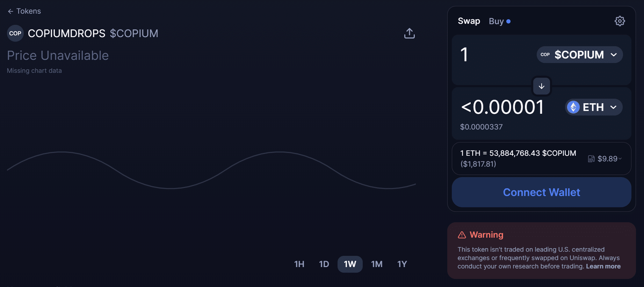Click the ($1,817.81) ETH price text
Image resolution: width=644 pixels, height=287 pixels.
point(478,164)
